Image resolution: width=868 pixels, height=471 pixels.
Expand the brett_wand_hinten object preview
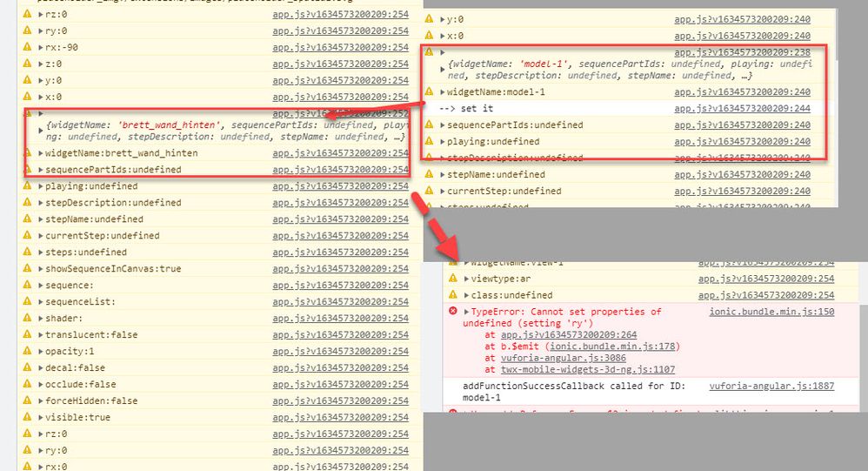tap(40, 131)
